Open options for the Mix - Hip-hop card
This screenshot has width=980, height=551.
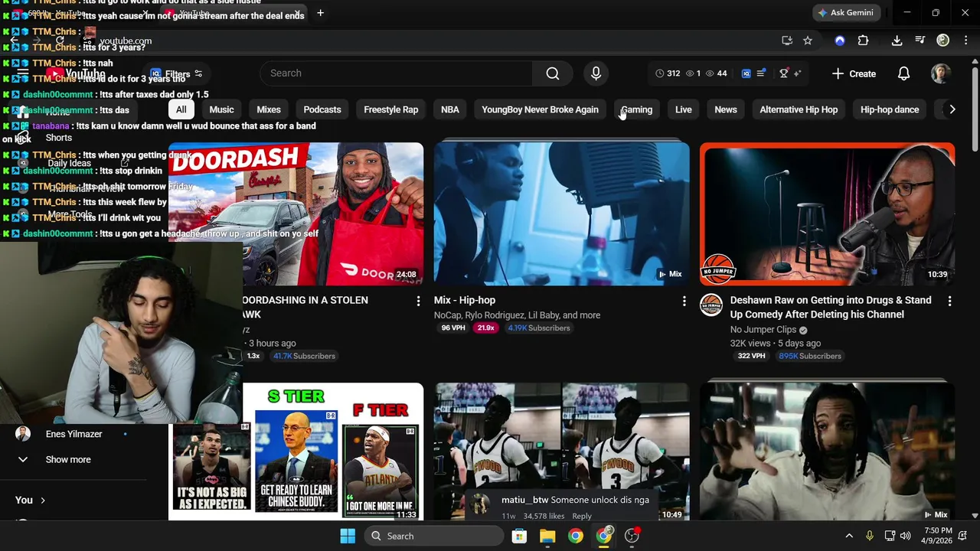coord(684,301)
